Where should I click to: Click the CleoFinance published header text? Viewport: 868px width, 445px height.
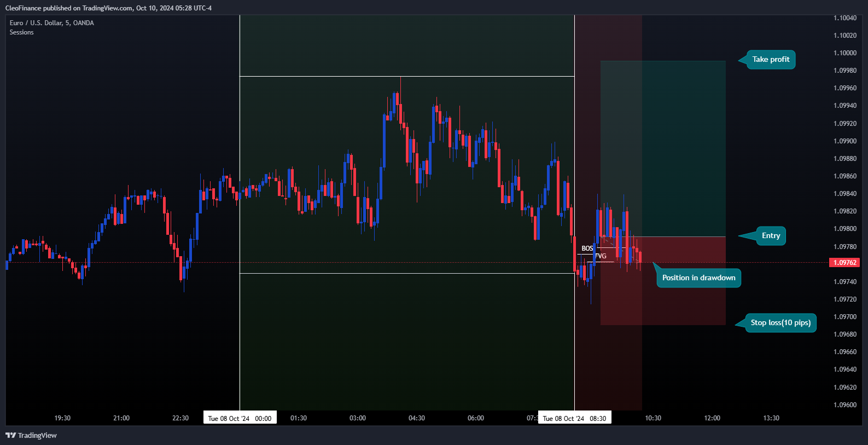click(108, 8)
